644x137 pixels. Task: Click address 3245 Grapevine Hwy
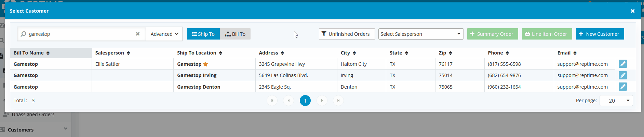[282, 64]
